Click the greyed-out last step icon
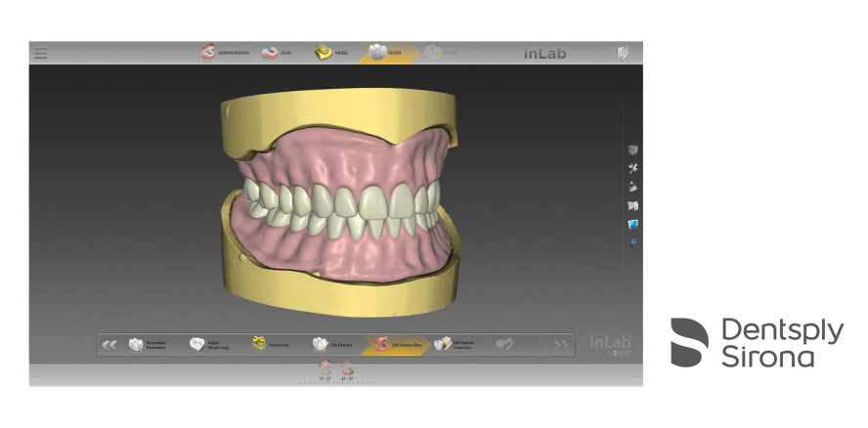This screenshot has height=428, width=868. point(504,344)
